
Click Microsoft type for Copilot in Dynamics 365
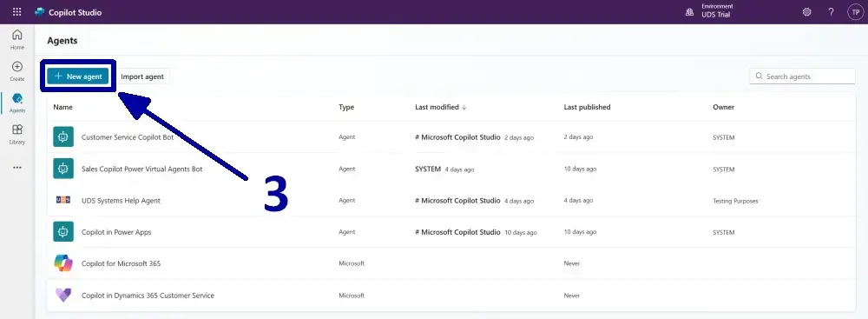pyautogui.click(x=352, y=296)
